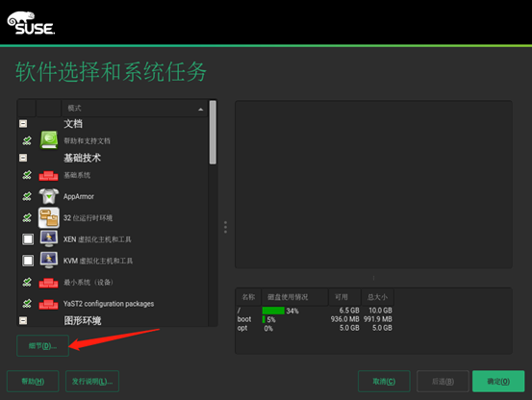Image resolution: width=532 pixels, height=400 pixels.
Task: Click the 10.0 GB total size value
Action: point(380,311)
